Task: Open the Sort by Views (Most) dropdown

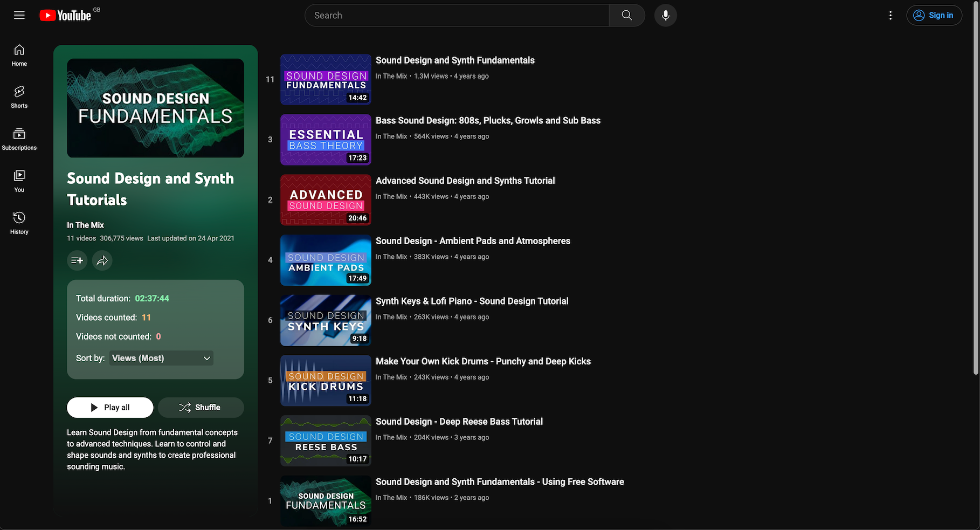Action: coord(161,358)
